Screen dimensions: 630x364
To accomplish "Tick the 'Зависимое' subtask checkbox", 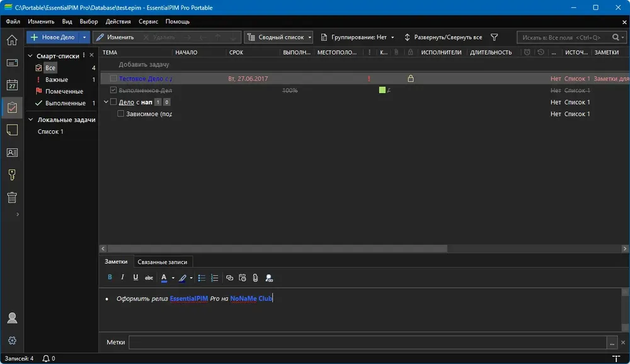I will 120,114.
